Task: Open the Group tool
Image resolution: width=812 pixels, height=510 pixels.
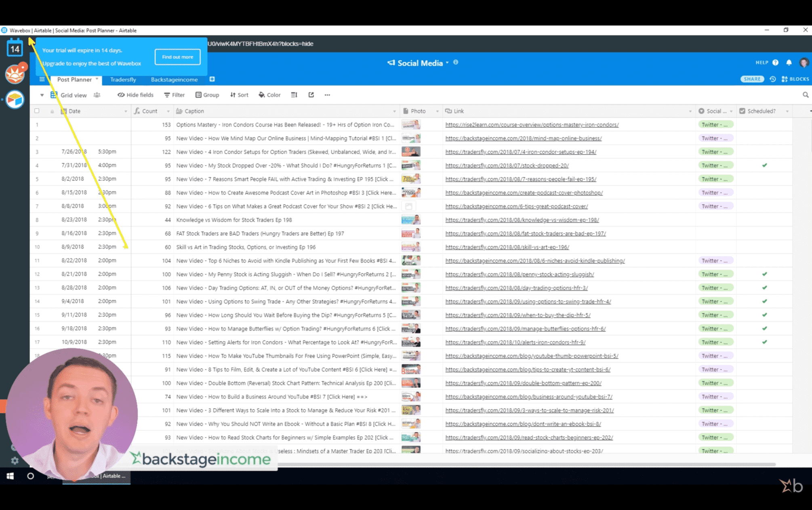Action: 207,95
